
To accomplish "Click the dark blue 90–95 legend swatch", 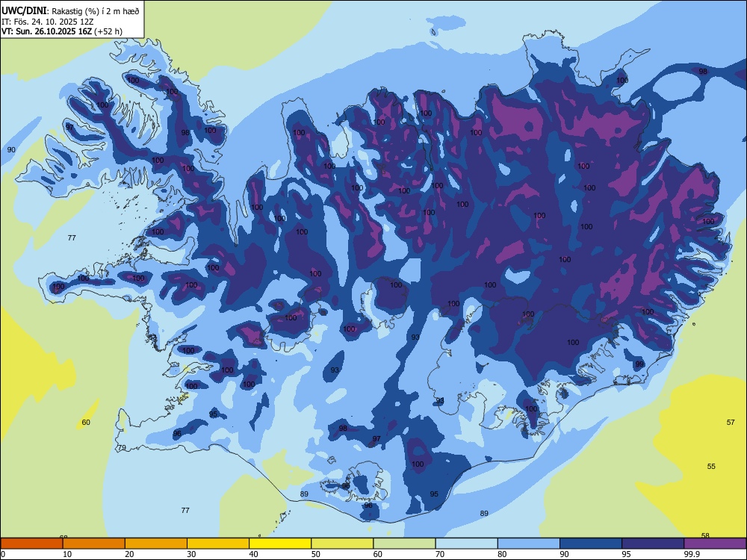I will coord(591,544).
